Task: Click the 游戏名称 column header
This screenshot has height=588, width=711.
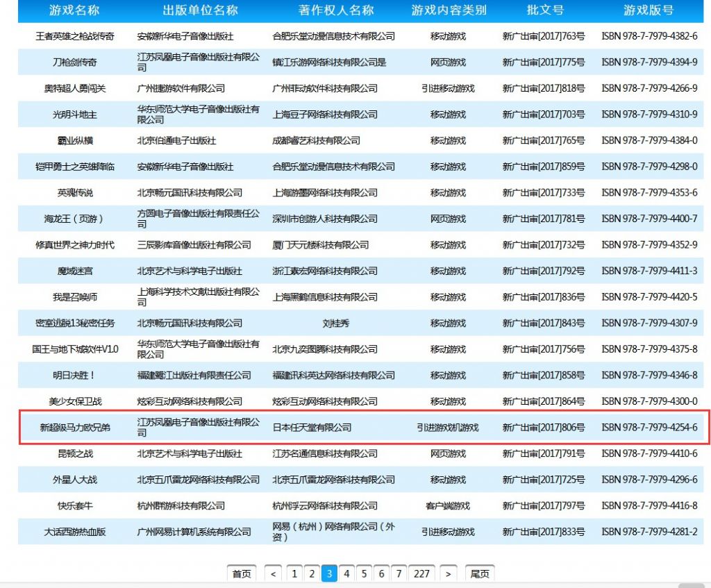Action: click(x=74, y=10)
